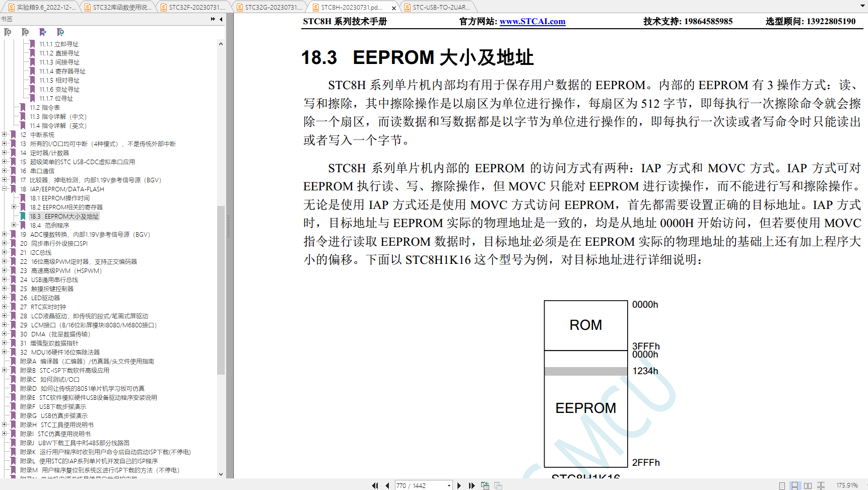This screenshot has width=868, height=490.
Task: Click the ROM block in memory diagram
Action: (x=585, y=325)
